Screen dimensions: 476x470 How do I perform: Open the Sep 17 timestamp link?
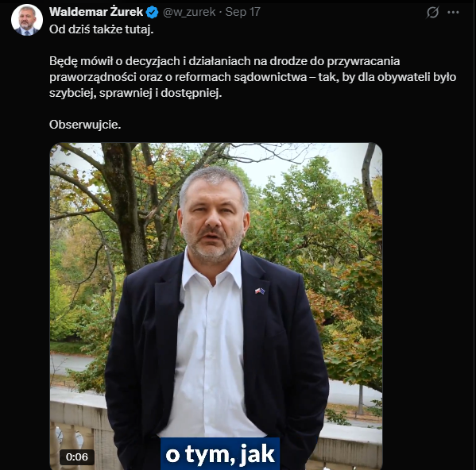pos(242,12)
